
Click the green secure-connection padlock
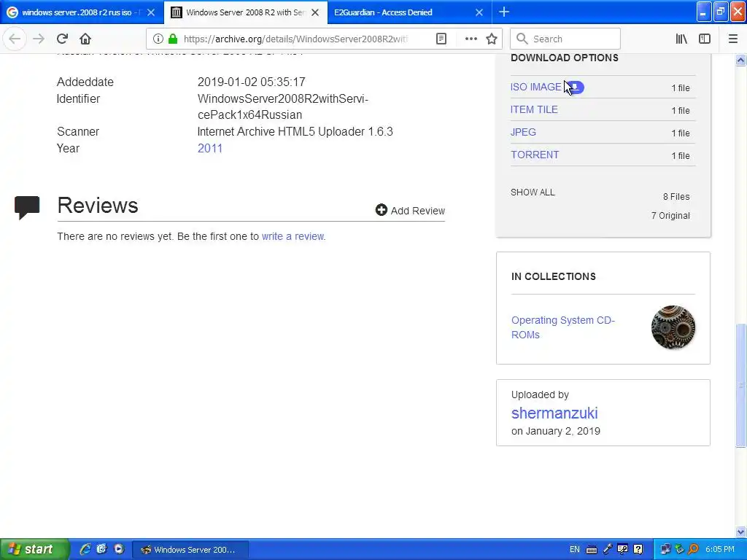tap(173, 39)
